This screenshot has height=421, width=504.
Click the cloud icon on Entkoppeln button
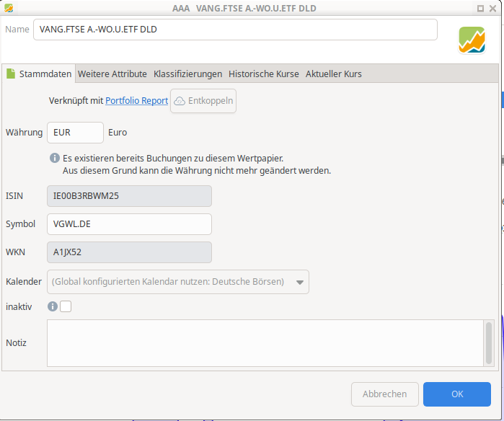tap(180, 101)
